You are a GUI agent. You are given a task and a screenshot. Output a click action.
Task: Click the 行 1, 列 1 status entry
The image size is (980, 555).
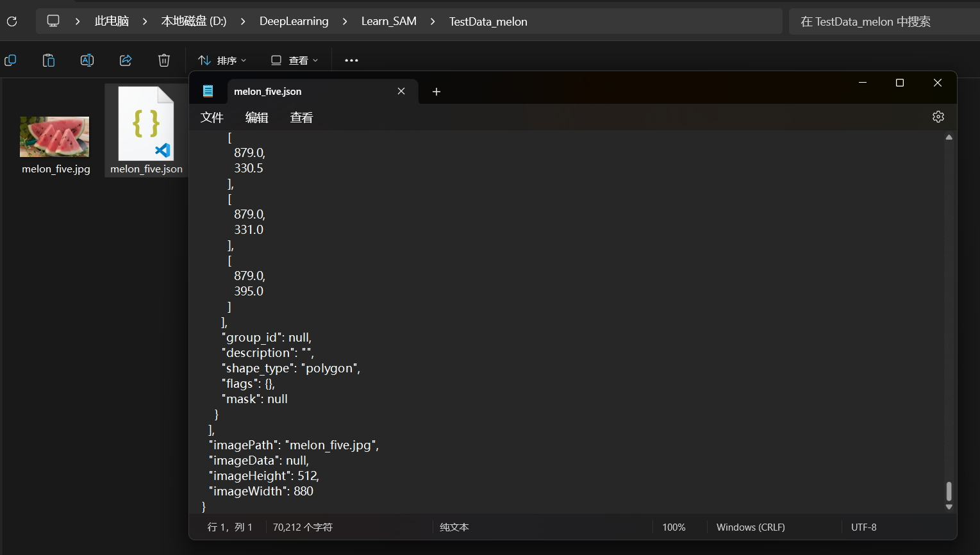click(230, 527)
